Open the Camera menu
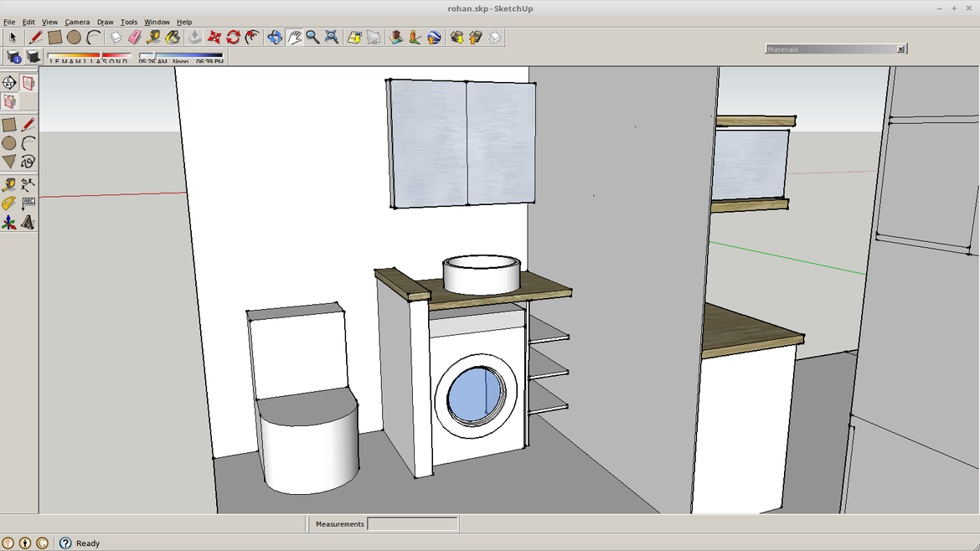This screenshot has height=551, width=980. point(77,22)
